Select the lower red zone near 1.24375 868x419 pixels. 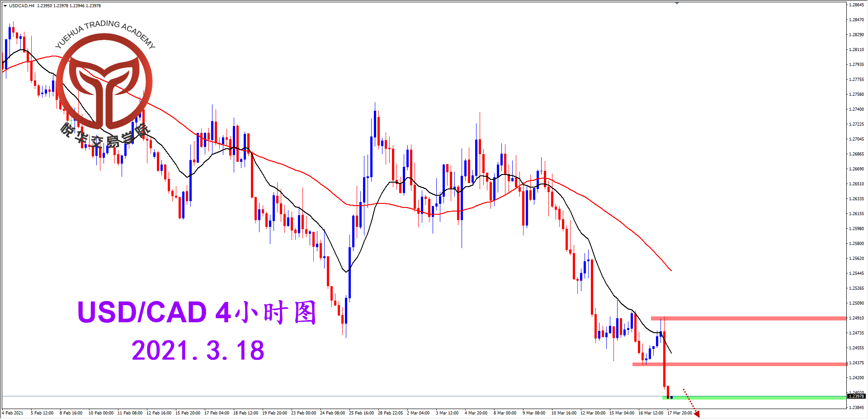(x=739, y=364)
